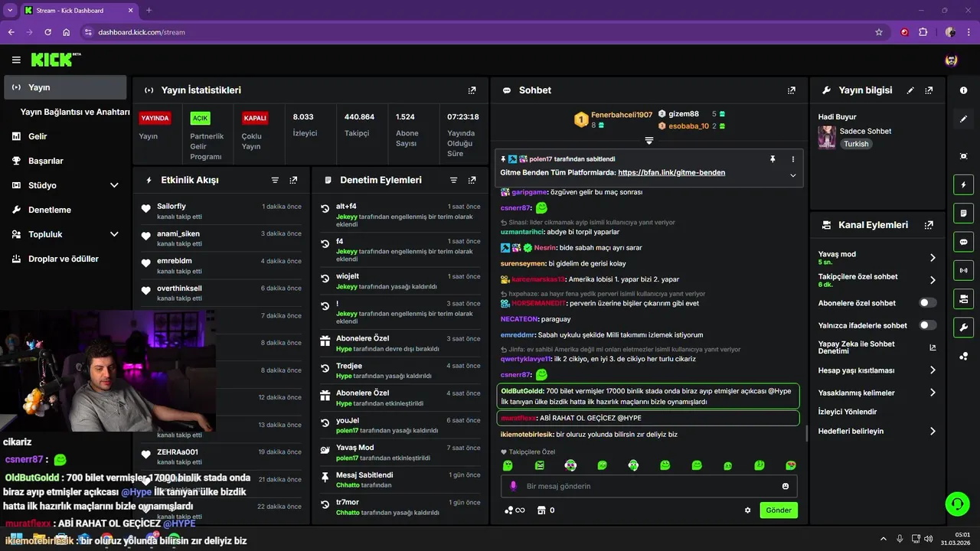This screenshot has width=980, height=551.
Task: Click the Kick logo
Action: [x=56, y=60]
